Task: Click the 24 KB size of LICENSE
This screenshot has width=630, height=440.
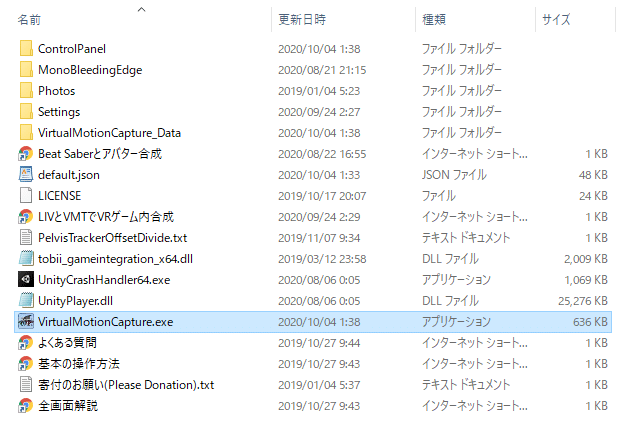Action: pos(593,196)
